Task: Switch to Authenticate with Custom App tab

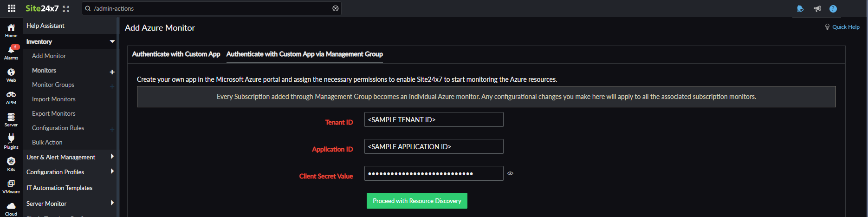Action: pos(176,54)
